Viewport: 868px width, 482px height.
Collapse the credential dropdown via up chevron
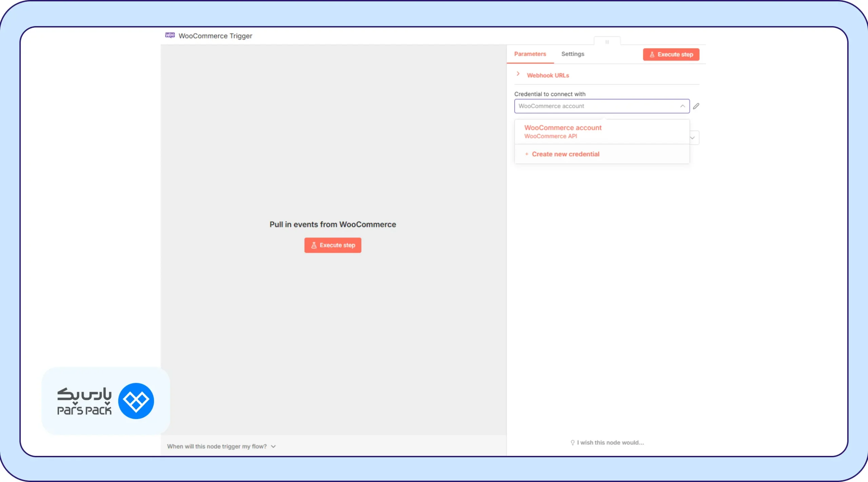point(683,106)
